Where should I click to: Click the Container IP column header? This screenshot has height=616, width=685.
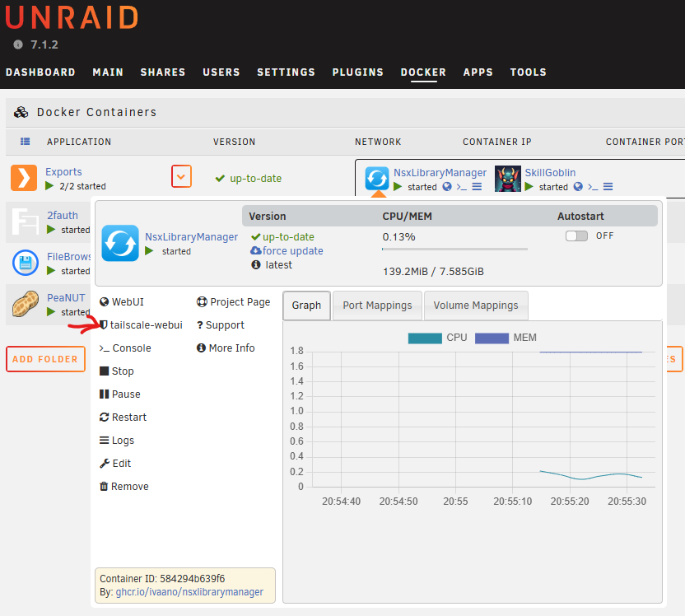[x=497, y=142]
